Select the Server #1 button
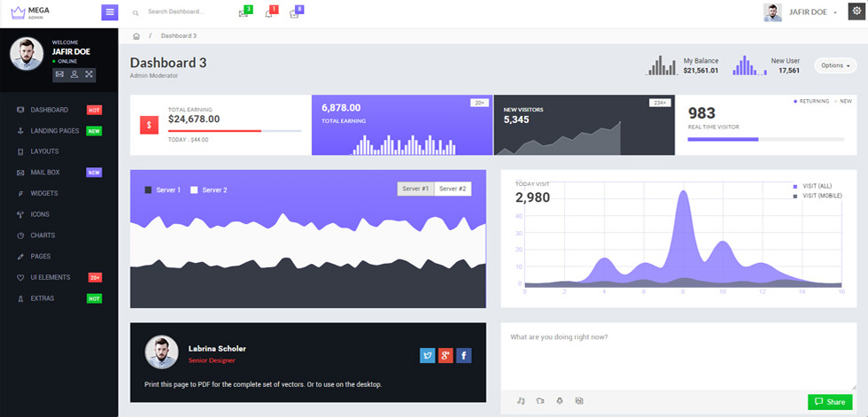Screen dimensions: 868x417 (415, 189)
